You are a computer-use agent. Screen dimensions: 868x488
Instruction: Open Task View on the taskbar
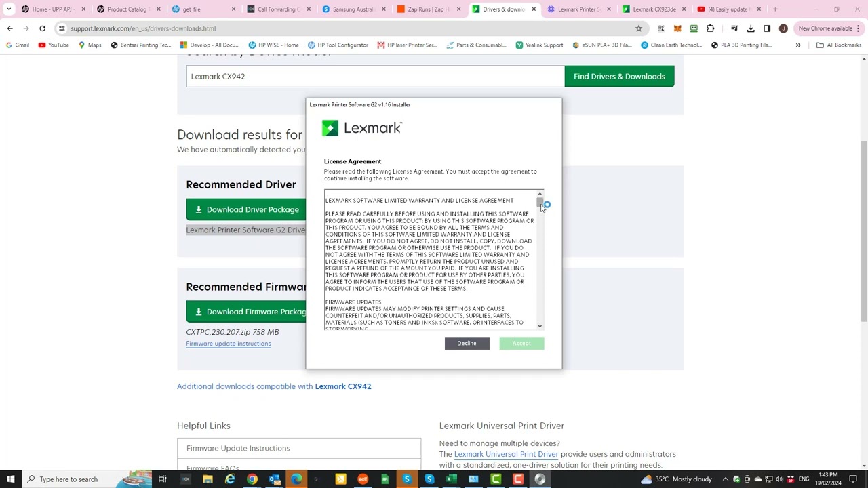pos(163,479)
